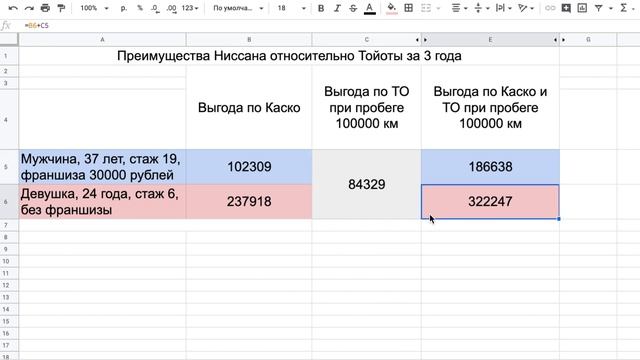Format cell as percent

pyautogui.click(x=140, y=8)
